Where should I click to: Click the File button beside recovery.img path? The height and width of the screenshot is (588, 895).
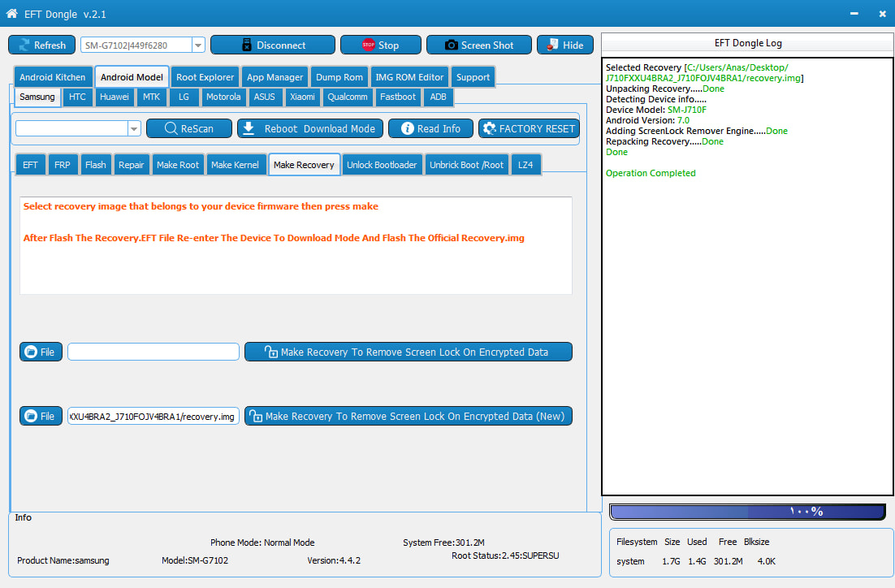(x=41, y=416)
